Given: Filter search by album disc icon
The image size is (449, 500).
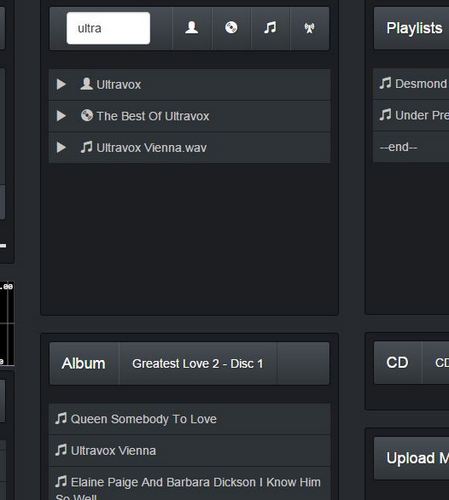Looking at the screenshot, I should point(231,28).
